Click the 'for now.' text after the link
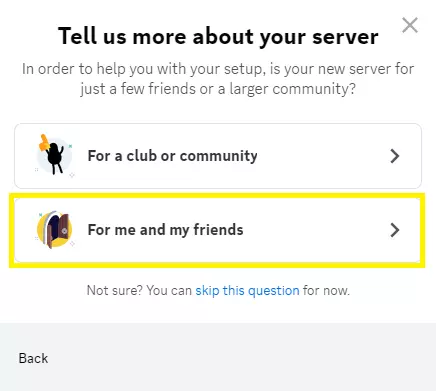 [326, 291]
